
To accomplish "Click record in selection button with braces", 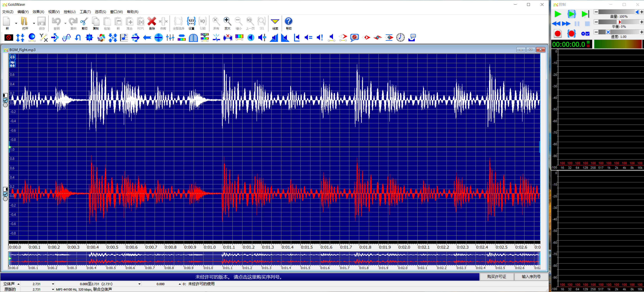I will tap(572, 34).
